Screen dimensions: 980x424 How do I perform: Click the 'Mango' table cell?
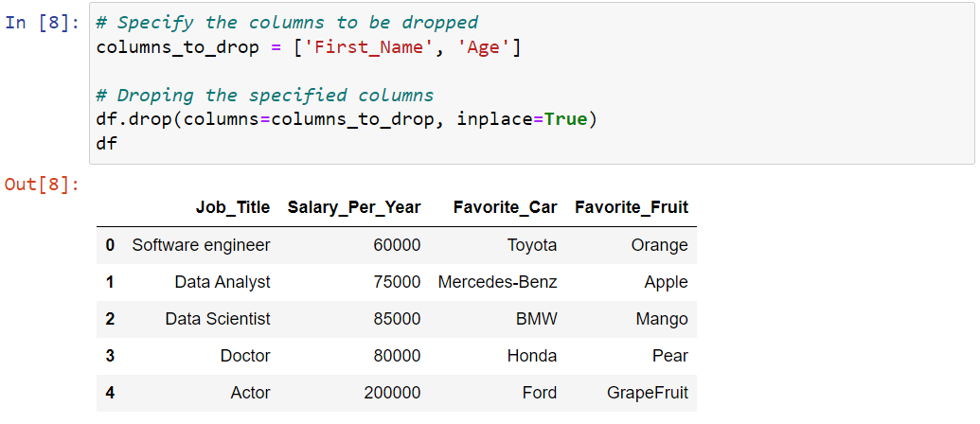[662, 319]
